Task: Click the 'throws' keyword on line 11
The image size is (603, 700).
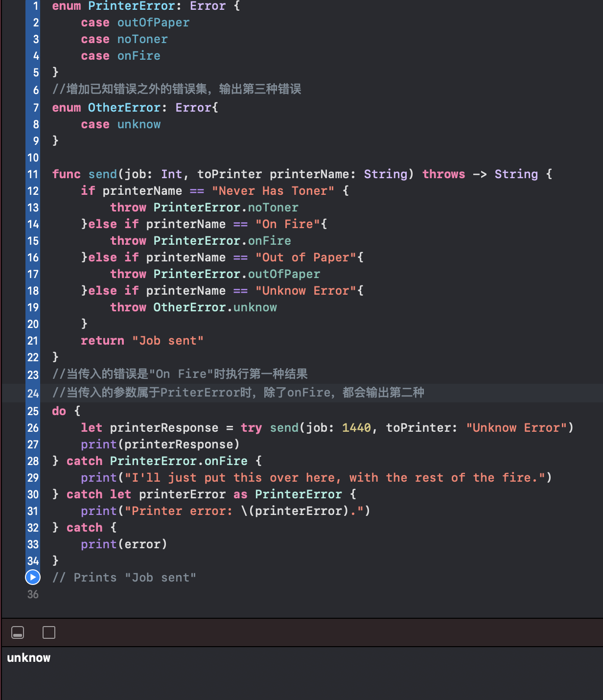Action: 444,174
